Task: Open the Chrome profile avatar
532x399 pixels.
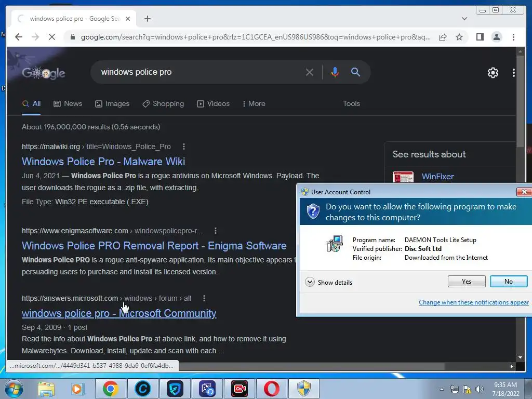Action: 497,37
